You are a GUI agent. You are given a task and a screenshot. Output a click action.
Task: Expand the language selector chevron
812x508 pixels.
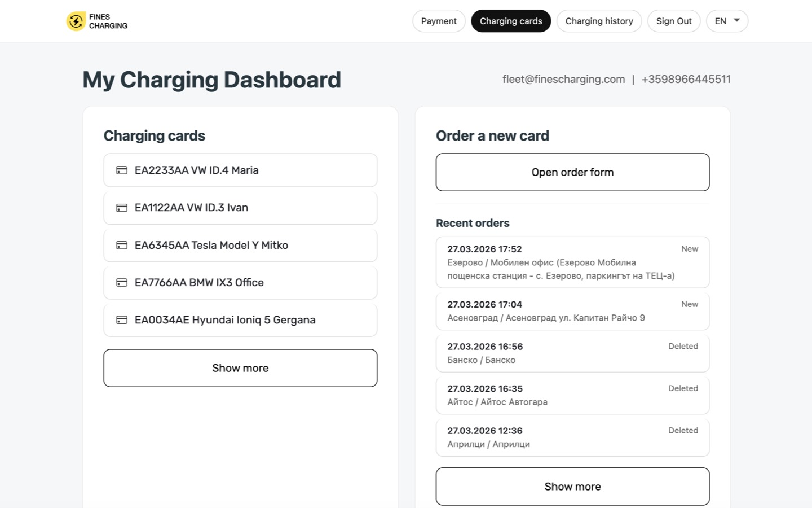point(736,21)
